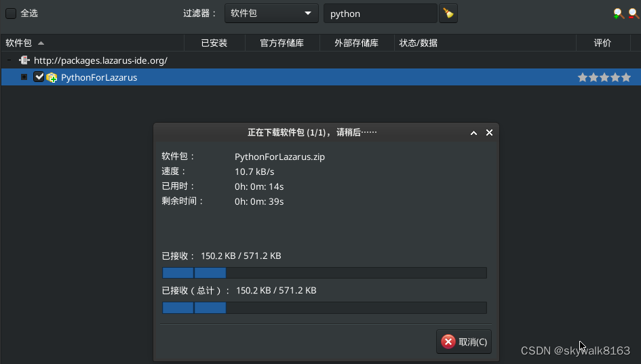
Task: Click the 过滤器 label
Action: tap(199, 14)
